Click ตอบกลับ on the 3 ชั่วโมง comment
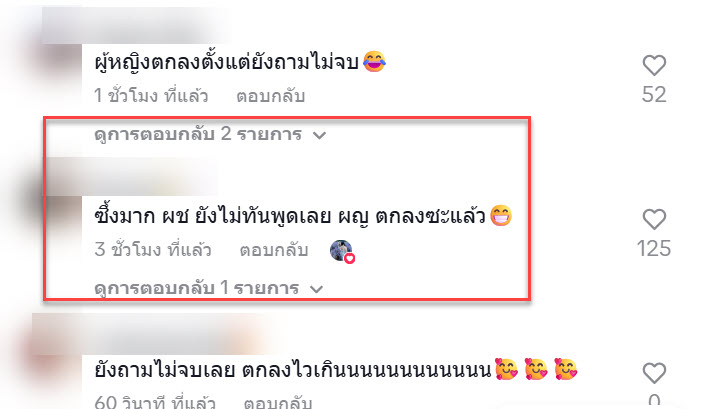Screen dimensions: 701x409 274,249
